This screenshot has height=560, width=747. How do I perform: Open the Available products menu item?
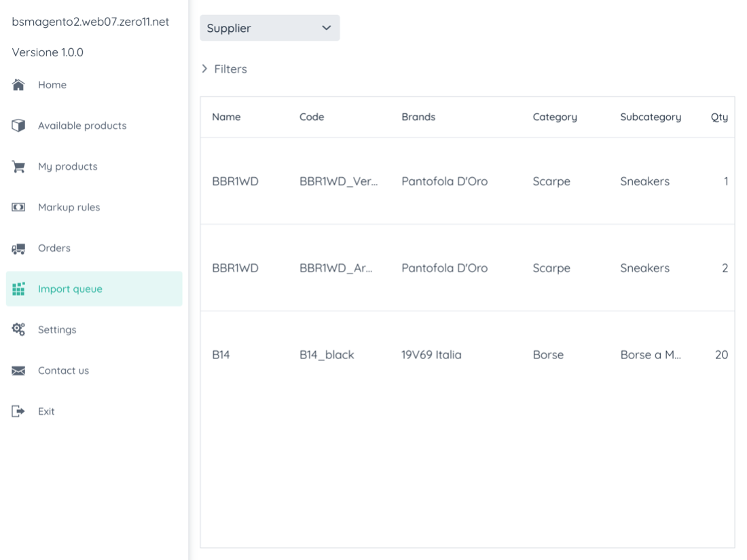82,126
